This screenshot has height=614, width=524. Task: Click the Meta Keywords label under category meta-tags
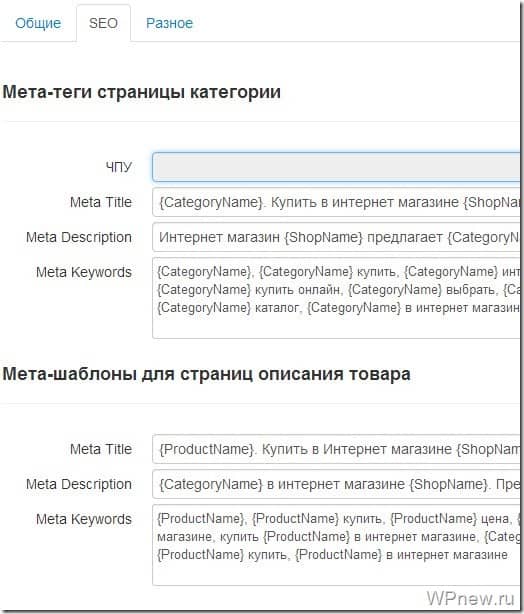(x=84, y=272)
